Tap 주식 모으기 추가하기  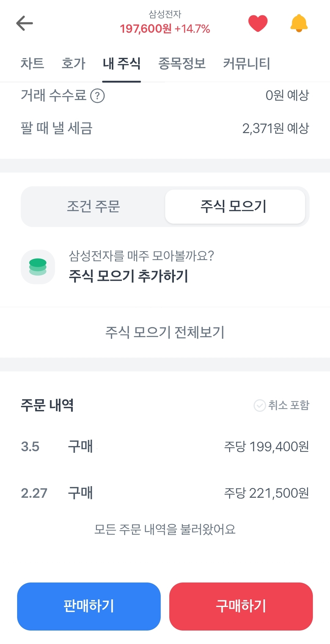[128, 276]
